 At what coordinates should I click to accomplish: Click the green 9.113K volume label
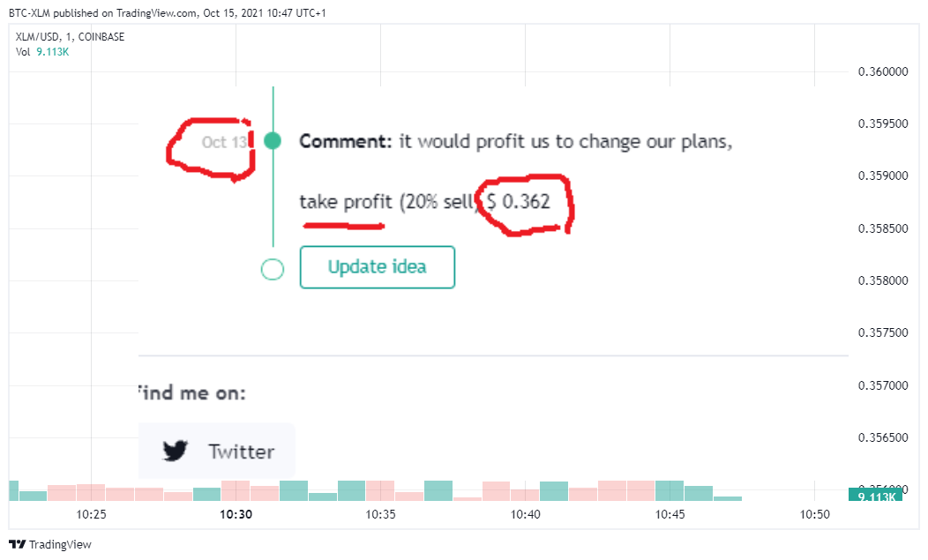coord(875,496)
